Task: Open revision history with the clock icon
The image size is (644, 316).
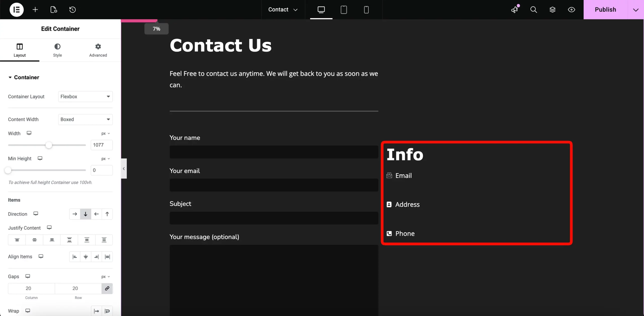Action: [72, 10]
